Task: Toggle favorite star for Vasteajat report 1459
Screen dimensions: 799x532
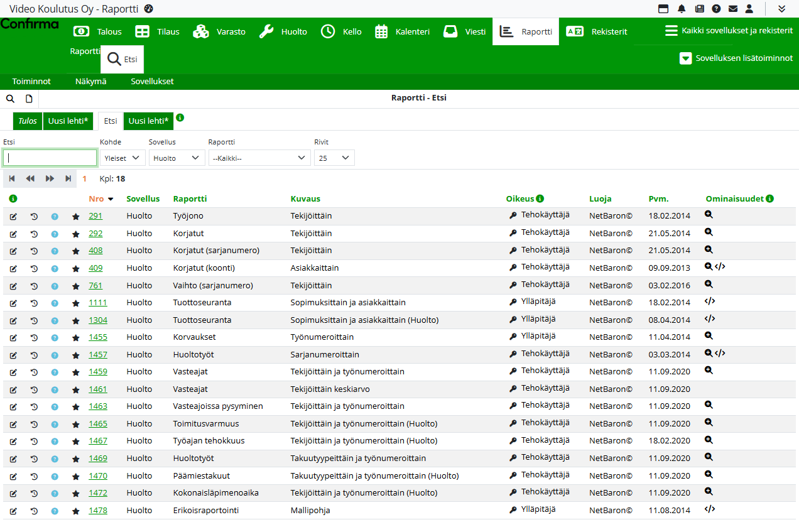Action: tap(76, 372)
